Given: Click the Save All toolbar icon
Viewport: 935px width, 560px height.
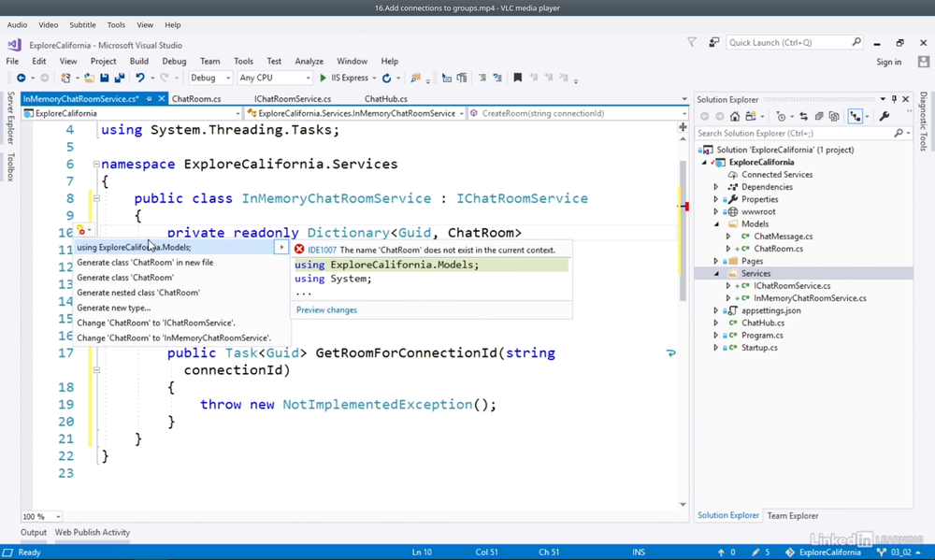Looking at the screenshot, I should (x=120, y=78).
